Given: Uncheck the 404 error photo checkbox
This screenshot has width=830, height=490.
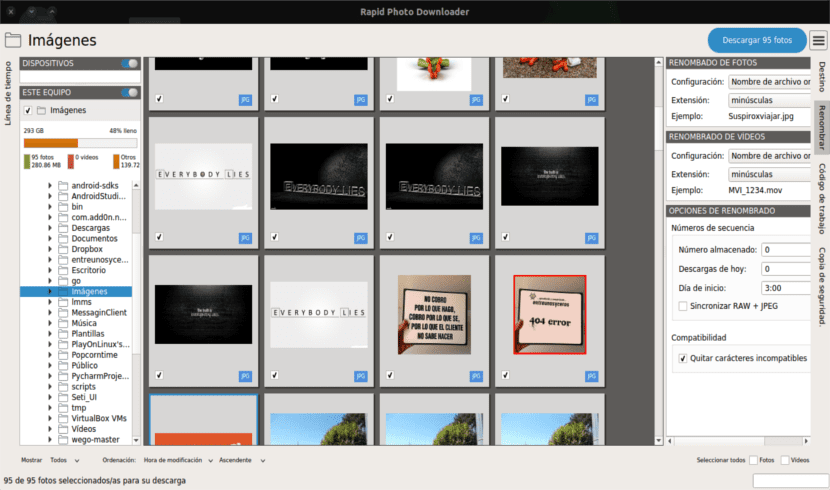Looking at the screenshot, I should tap(506, 375).
